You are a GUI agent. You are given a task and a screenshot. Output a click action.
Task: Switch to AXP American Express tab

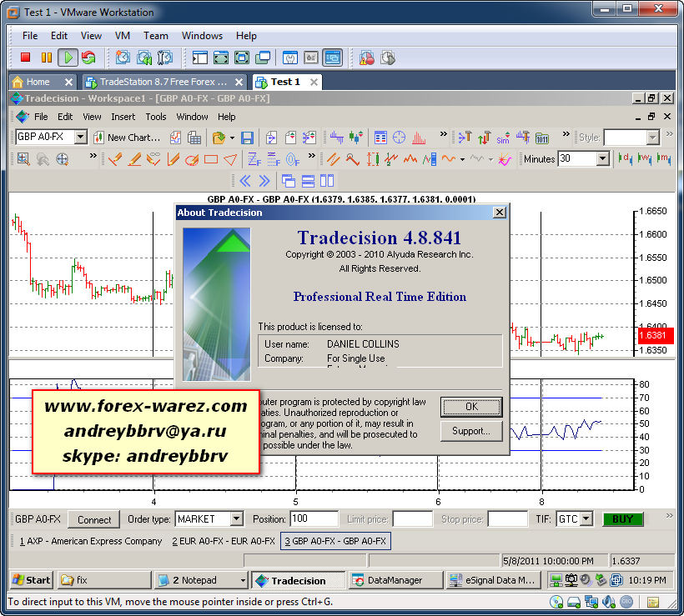coord(91,541)
